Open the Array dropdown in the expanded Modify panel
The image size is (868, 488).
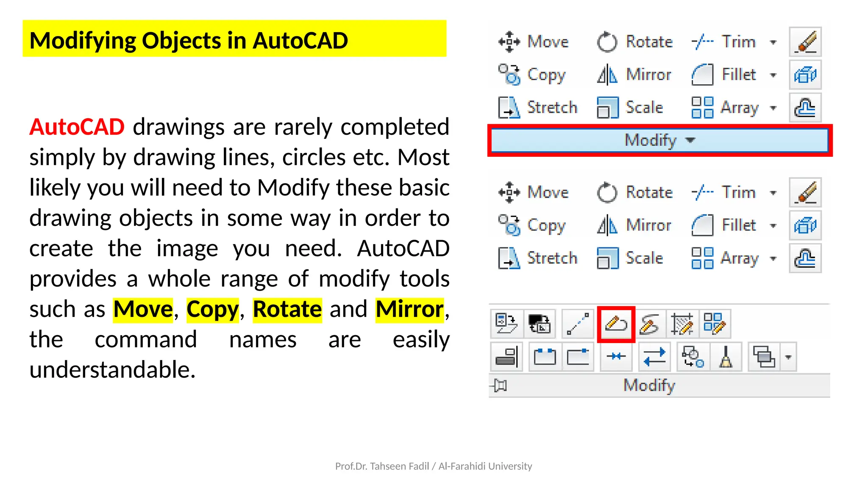click(773, 258)
